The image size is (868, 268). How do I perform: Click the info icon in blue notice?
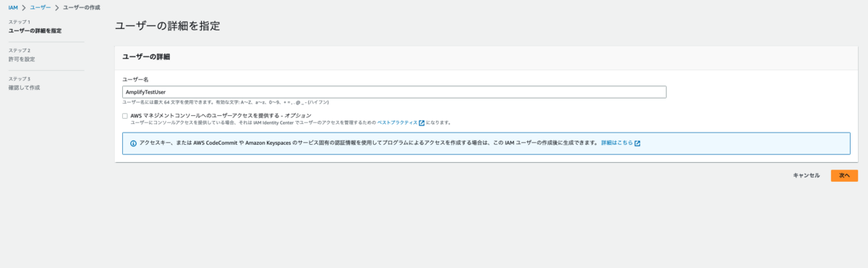pos(133,143)
